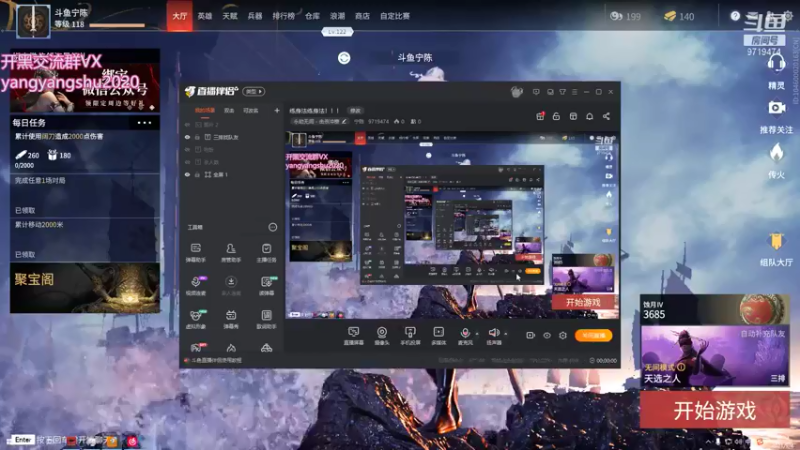Click the unlock padlock icon in header
The image size is (800, 450).
tap(556, 116)
